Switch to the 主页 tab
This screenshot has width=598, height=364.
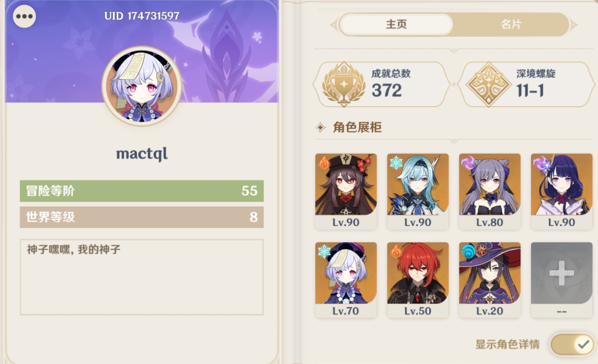pos(396,25)
